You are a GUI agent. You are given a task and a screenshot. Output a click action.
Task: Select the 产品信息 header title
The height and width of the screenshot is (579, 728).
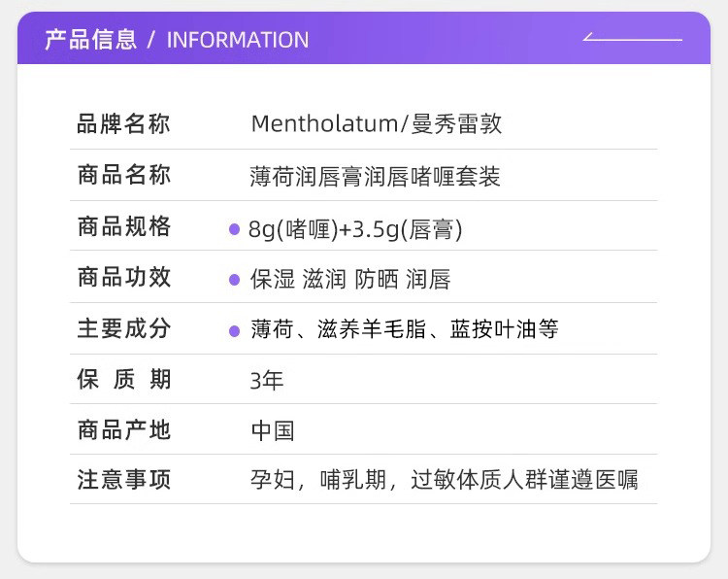click(91, 40)
